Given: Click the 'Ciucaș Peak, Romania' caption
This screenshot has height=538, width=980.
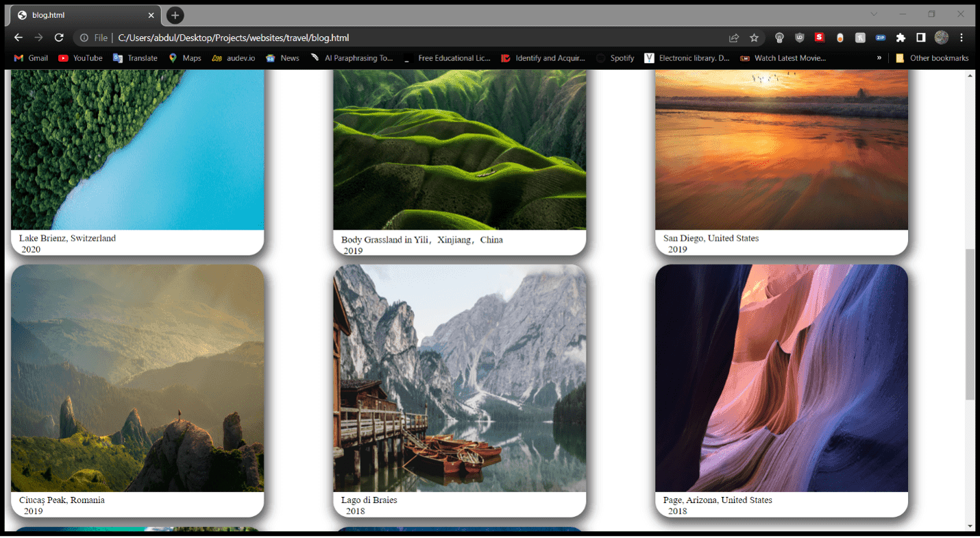Looking at the screenshot, I should (x=62, y=500).
